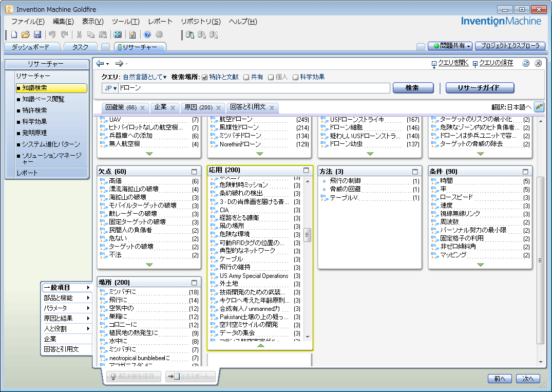552x392 pixels.
Task: Click the query text field containing ドローン
Action: pos(254,88)
